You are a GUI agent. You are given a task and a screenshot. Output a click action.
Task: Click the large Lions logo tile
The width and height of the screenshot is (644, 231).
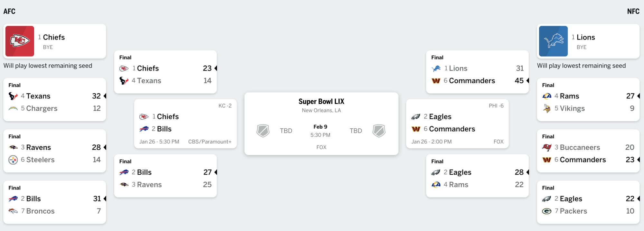tap(553, 41)
